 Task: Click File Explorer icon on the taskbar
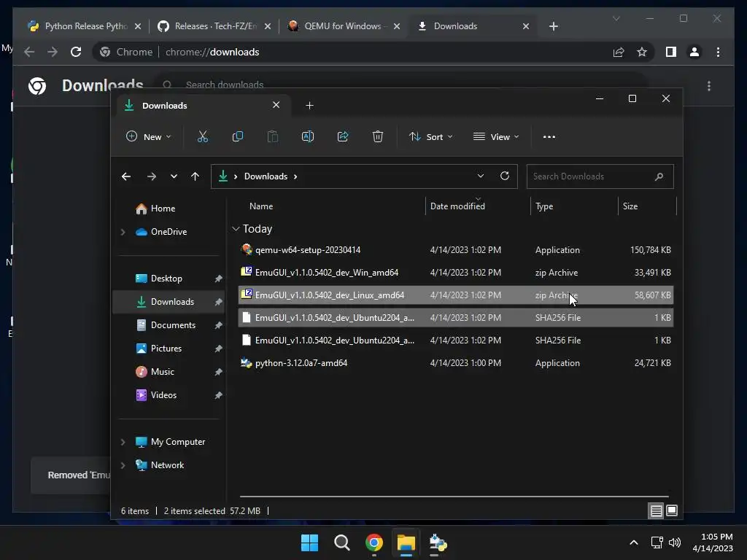click(x=406, y=542)
